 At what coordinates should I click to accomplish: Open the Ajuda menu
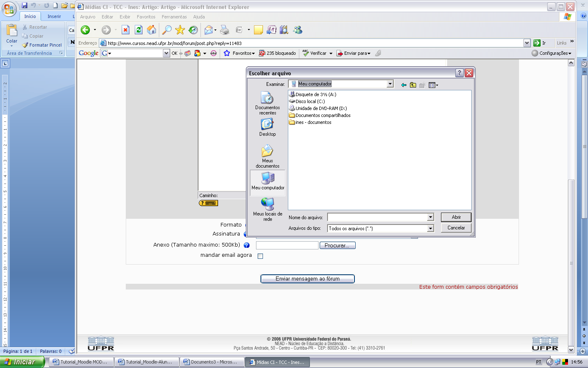199,17
